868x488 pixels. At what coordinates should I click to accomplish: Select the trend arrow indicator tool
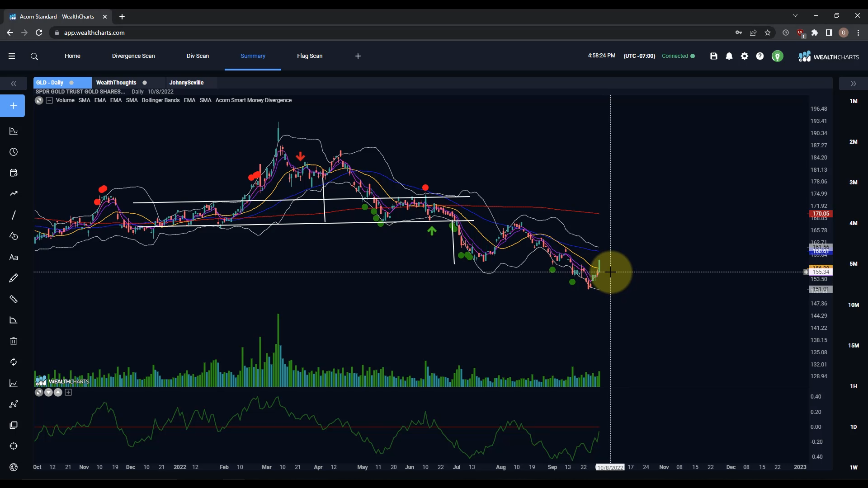point(14,194)
